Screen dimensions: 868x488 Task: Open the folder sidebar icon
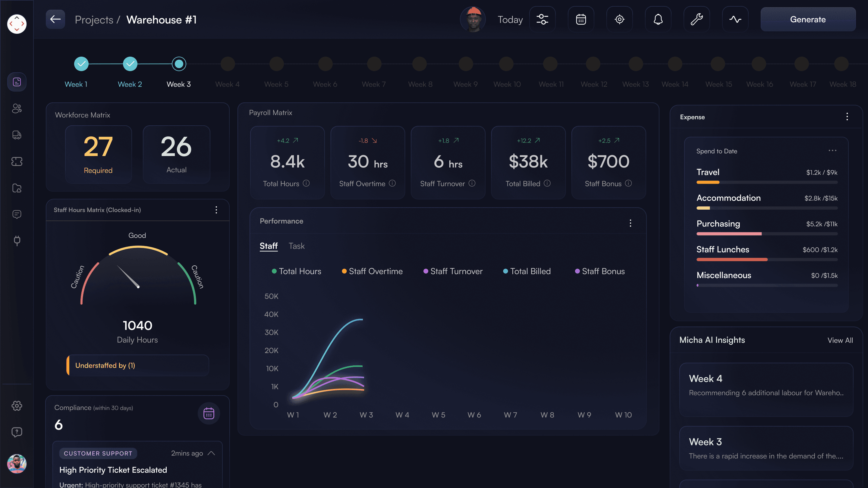(x=17, y=188)
